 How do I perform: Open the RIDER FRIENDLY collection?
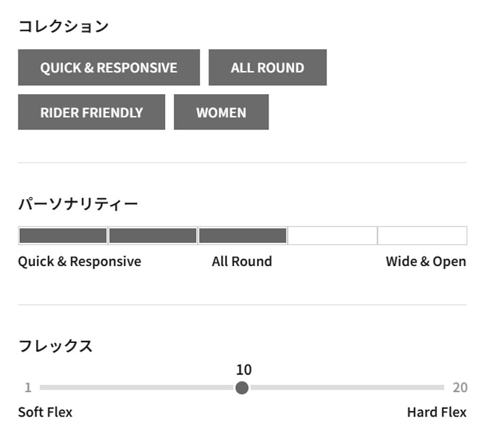(x=91, y=113)
